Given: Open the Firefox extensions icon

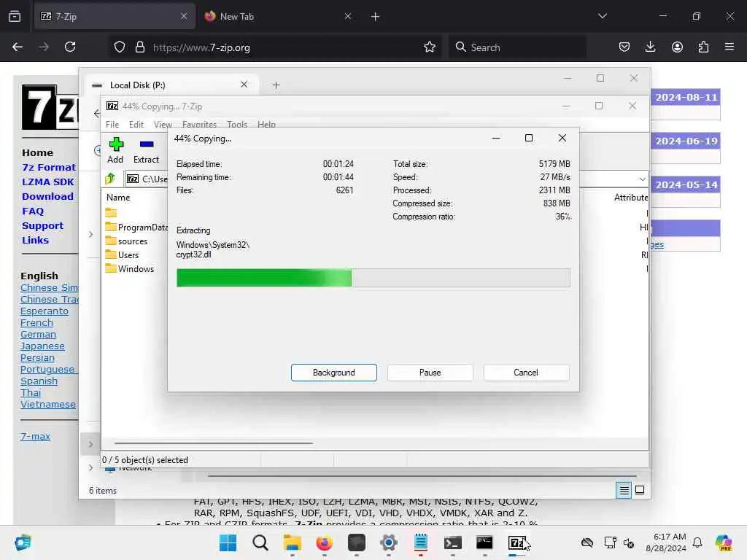Looking at the screenshot, I should pyautogui.click(x=703, y=47).
